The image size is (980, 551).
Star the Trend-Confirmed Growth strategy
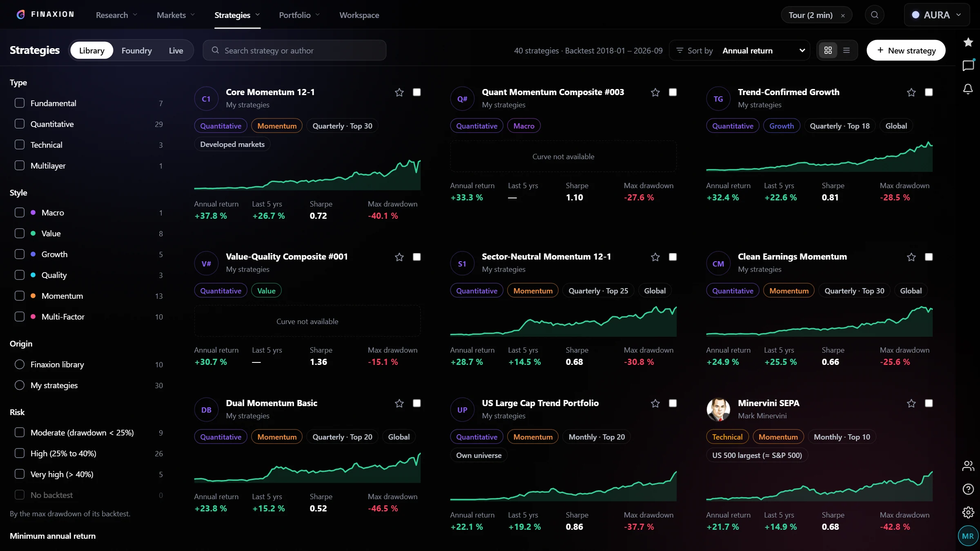pyautogui.click(x=911, y=92)
